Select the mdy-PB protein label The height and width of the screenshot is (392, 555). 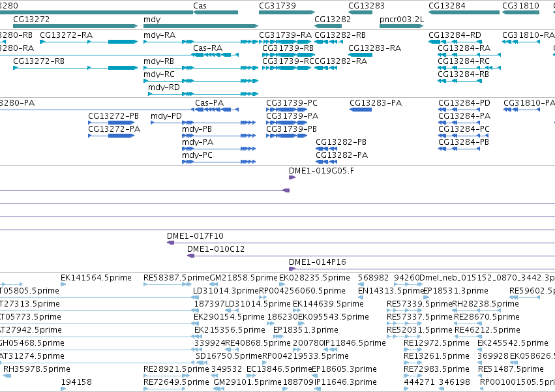(x=197, y=129)
